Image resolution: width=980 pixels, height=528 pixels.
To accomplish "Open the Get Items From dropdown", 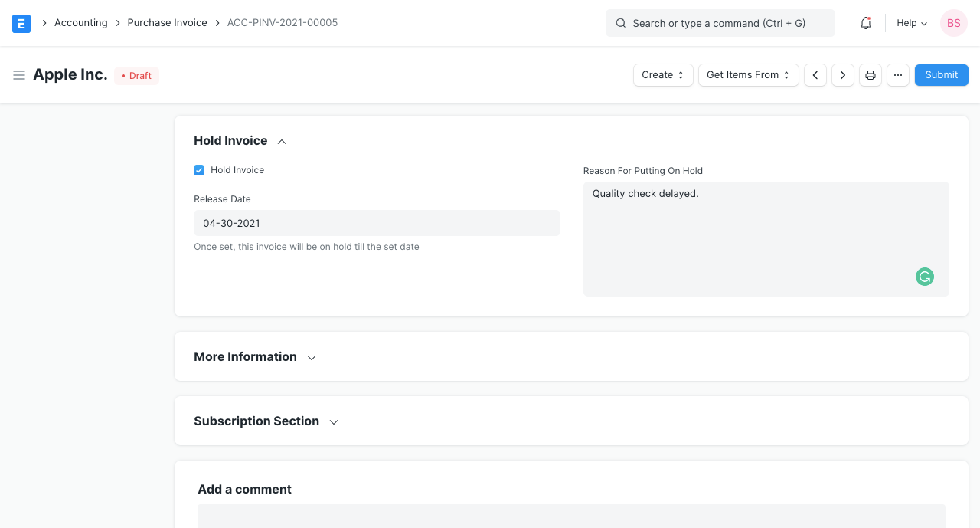I will 748,75.
